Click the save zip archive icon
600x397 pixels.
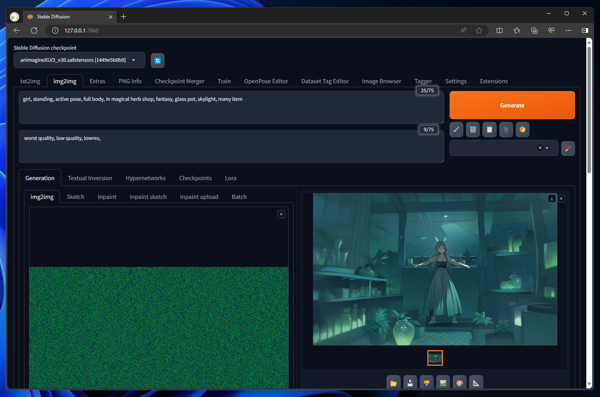click(x=426, y=382)
